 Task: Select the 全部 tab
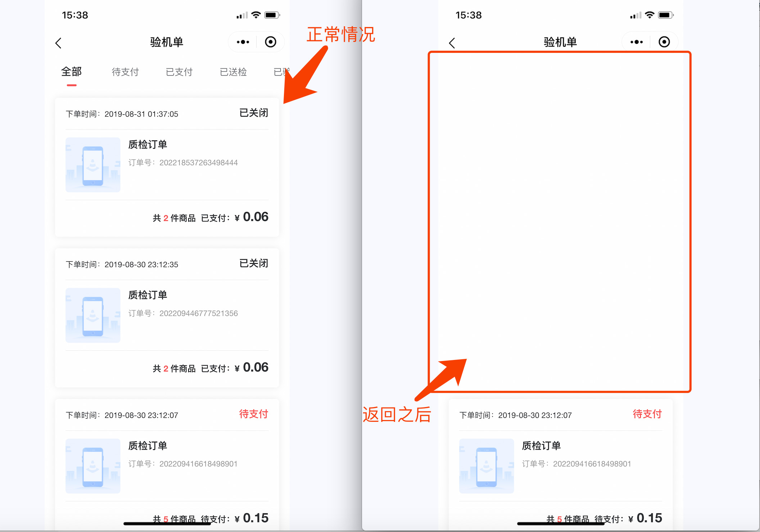tap(72, 72)
